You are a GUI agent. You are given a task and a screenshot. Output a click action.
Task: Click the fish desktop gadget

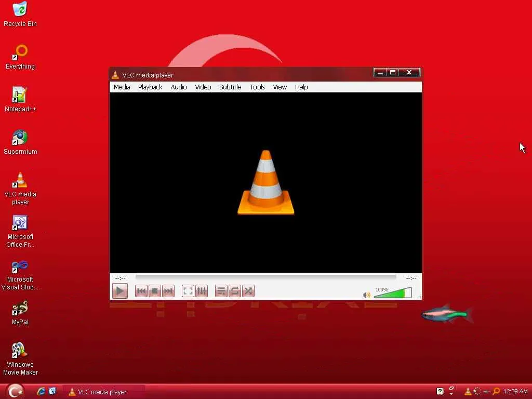point(447,314)
